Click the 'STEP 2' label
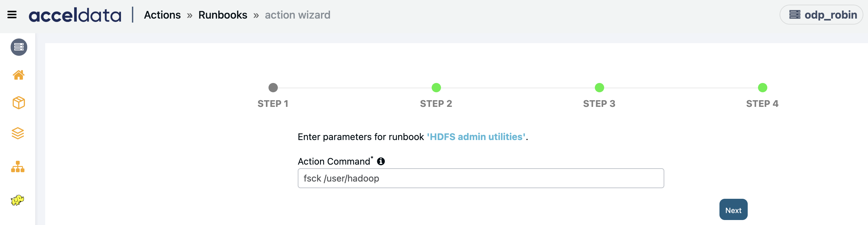The width and height of the screenshot is (868, 225). tap(436, 104)
